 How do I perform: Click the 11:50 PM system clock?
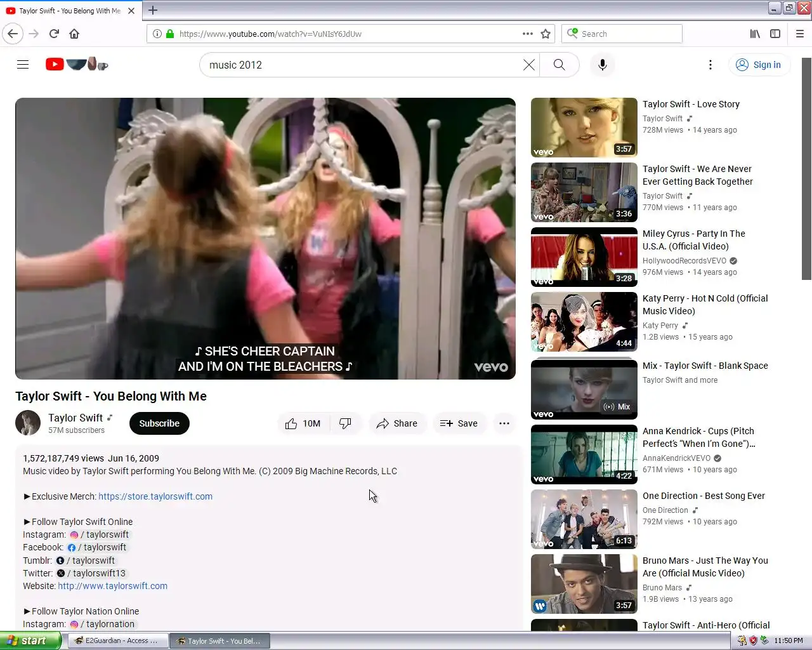[x=789, y=640]
